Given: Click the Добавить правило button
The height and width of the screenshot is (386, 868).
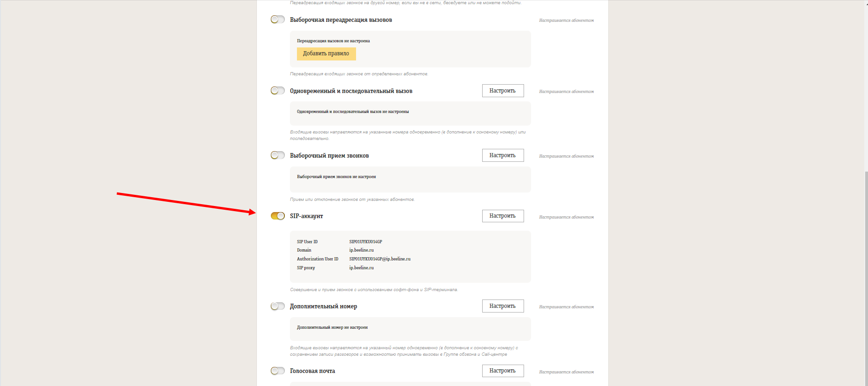Looking at the screenshot, I should coord(326,54).
